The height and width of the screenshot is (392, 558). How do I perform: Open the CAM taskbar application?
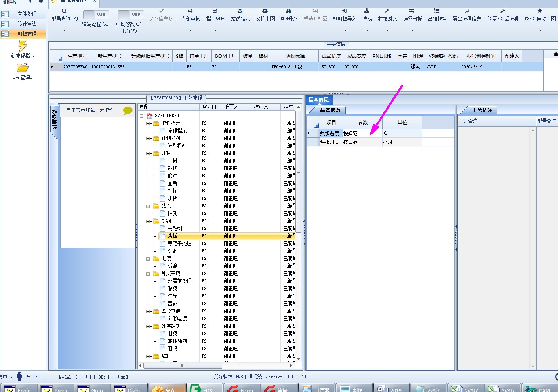point(540,388)
